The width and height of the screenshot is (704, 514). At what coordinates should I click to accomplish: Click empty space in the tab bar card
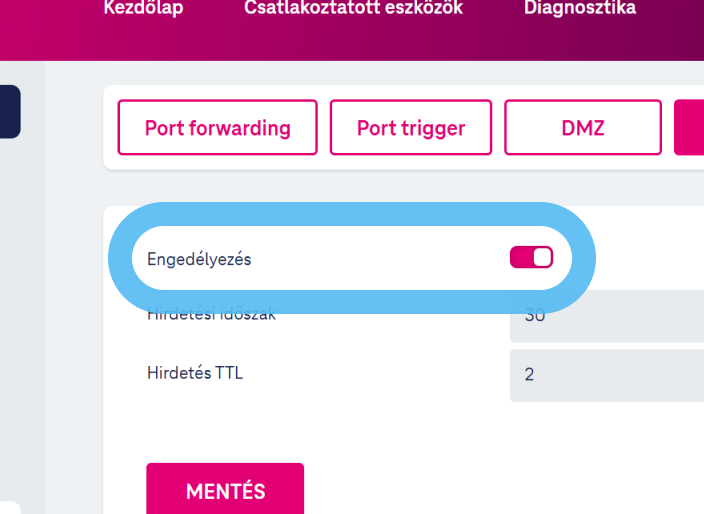(x=400, y=163)
